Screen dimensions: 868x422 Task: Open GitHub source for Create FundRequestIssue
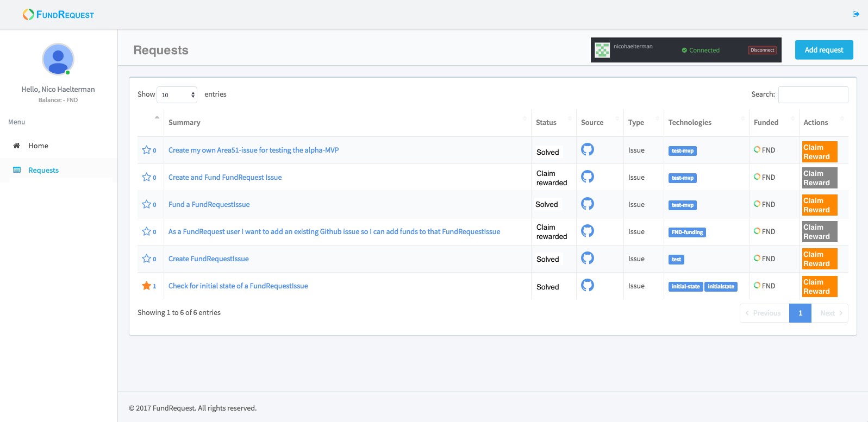click(x=588, y=258)
